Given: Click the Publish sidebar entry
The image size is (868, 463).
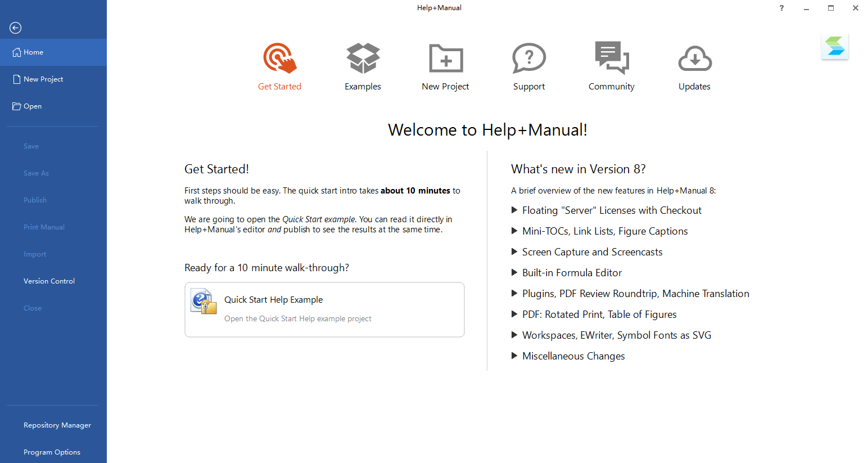Looking at the screenshot, I should click(35, 200).
